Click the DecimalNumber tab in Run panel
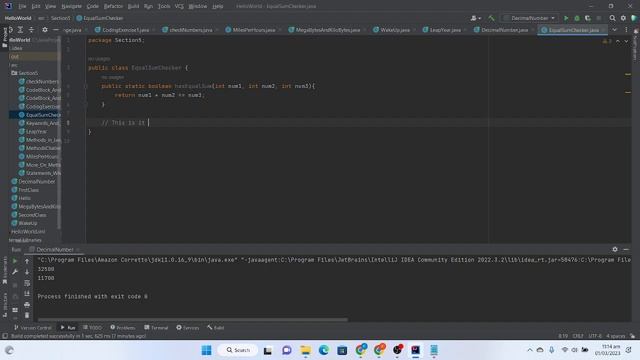 pyautogui.click(x=54, y=249)
